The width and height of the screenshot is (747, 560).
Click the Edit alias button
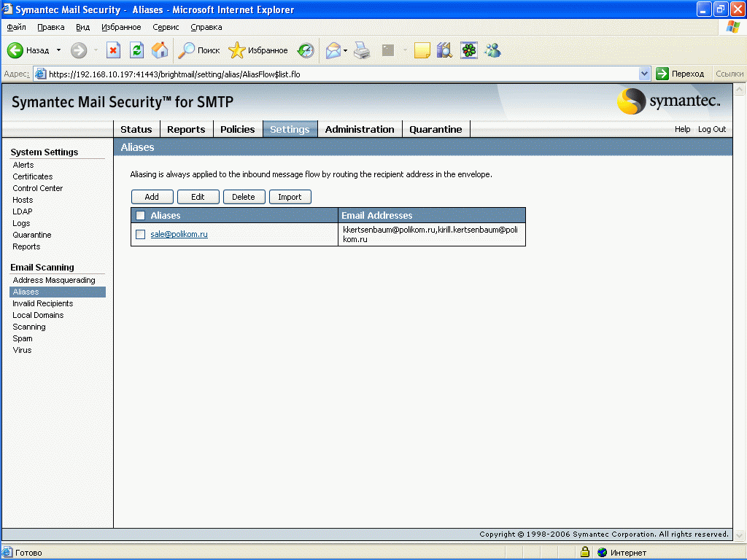(198, 197)
